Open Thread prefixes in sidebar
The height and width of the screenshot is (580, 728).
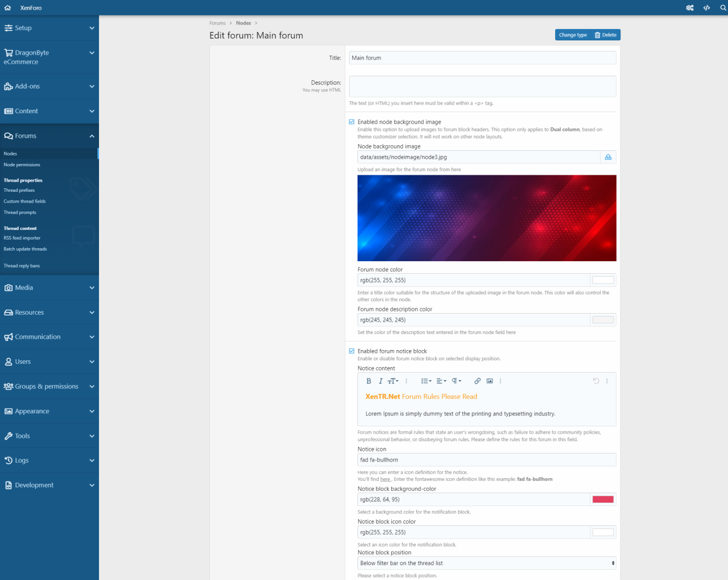tap(19, 191)
